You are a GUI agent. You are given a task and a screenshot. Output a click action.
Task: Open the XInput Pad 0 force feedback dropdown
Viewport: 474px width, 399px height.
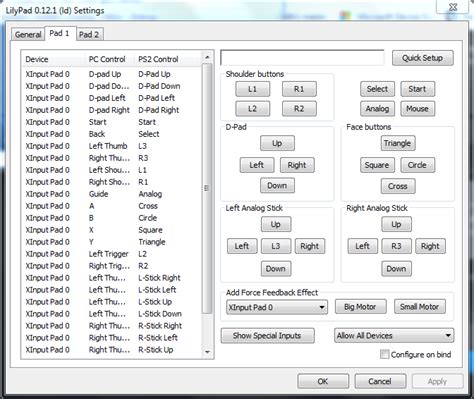[x=277, y=307]
